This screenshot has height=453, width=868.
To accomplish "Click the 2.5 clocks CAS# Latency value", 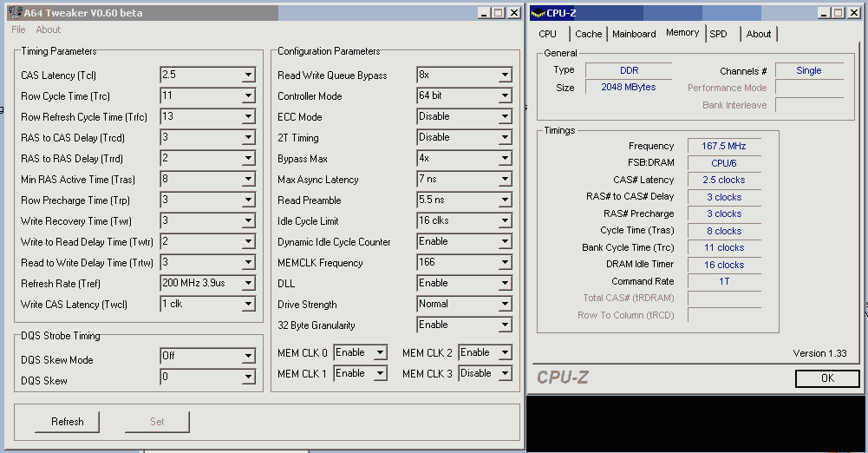I will click(x=724, y=180).
